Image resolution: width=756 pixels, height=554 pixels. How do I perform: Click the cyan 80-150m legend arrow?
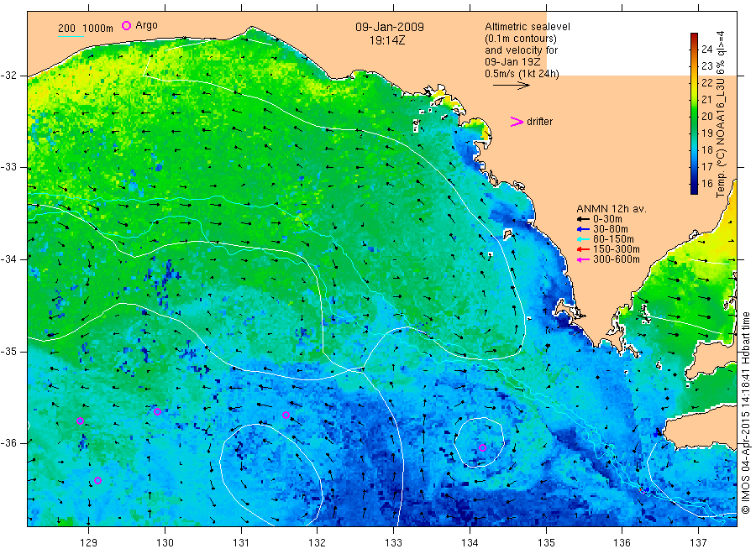[584, 239]
